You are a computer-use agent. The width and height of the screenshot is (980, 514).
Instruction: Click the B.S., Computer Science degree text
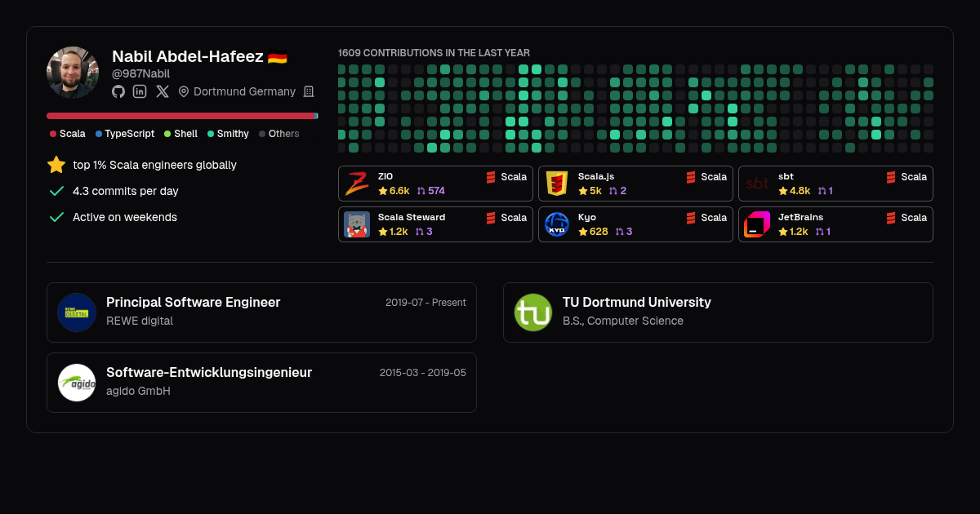tap(623, 321)
